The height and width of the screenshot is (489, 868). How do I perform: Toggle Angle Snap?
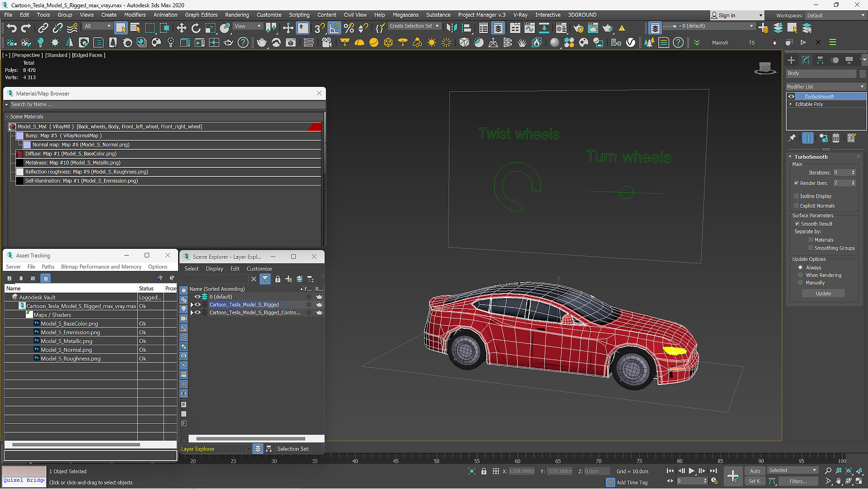coord(335,28)
